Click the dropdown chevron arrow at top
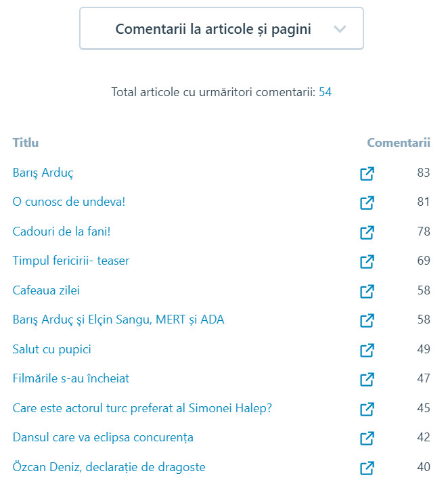 tap(340, 29)
